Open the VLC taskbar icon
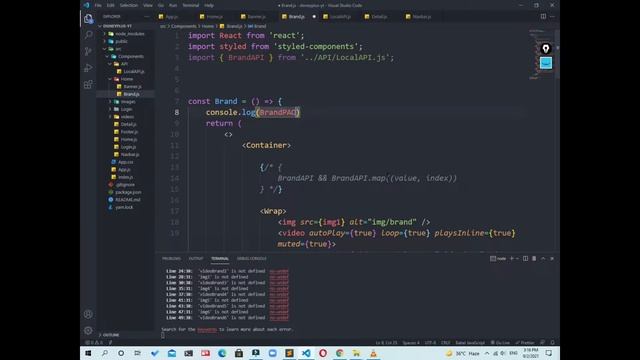The width and height of the screenshot is (640, 360). [373, 353]
